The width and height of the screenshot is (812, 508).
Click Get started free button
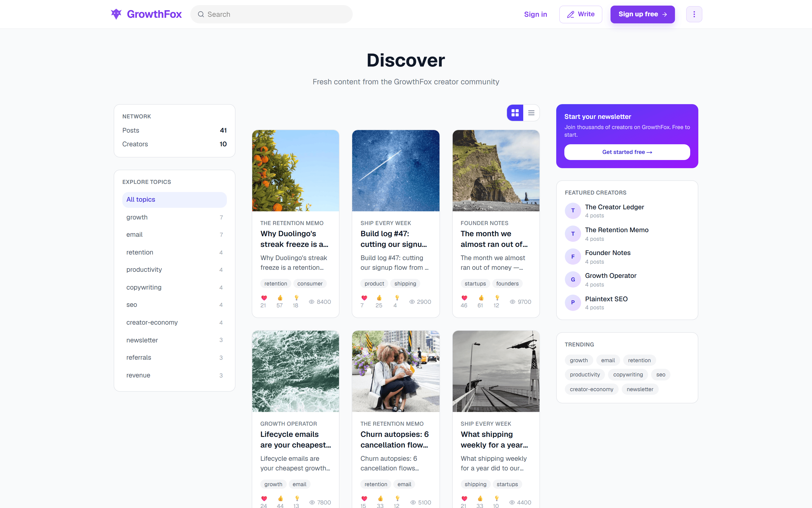click(627, 152)
